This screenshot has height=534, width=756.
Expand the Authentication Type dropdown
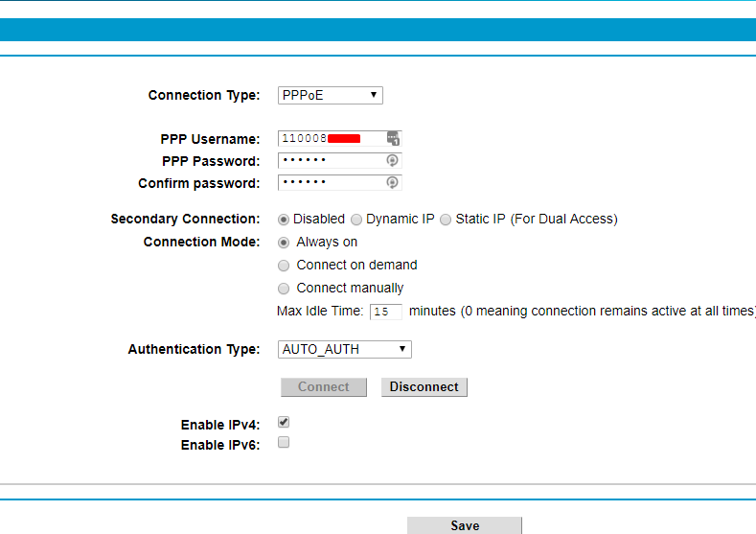345,349
